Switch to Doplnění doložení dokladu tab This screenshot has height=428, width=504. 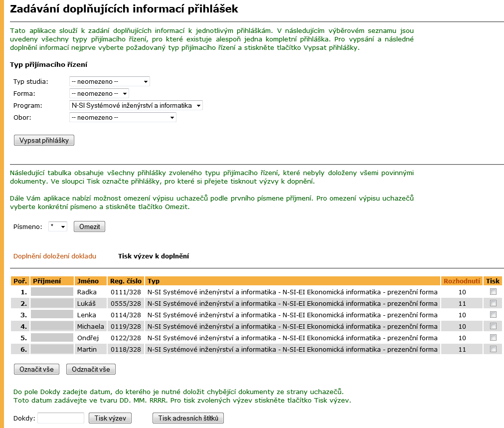pyautogui.click(x=55, y=256)
